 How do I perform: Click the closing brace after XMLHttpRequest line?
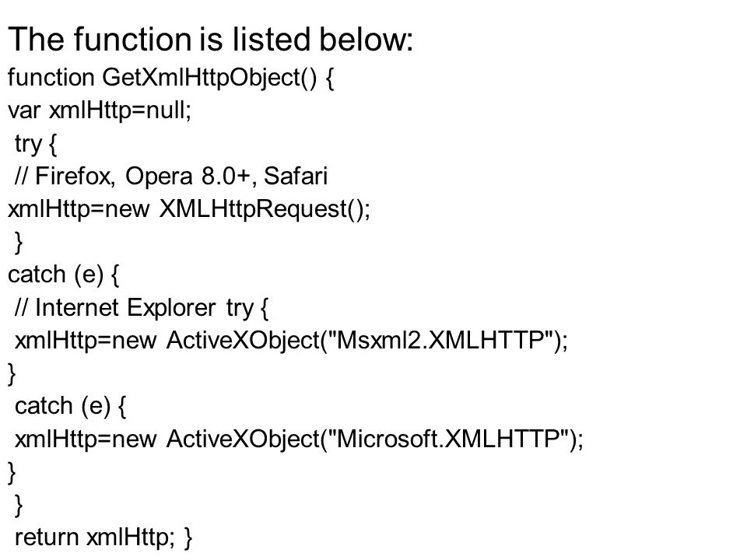point(19,242)
